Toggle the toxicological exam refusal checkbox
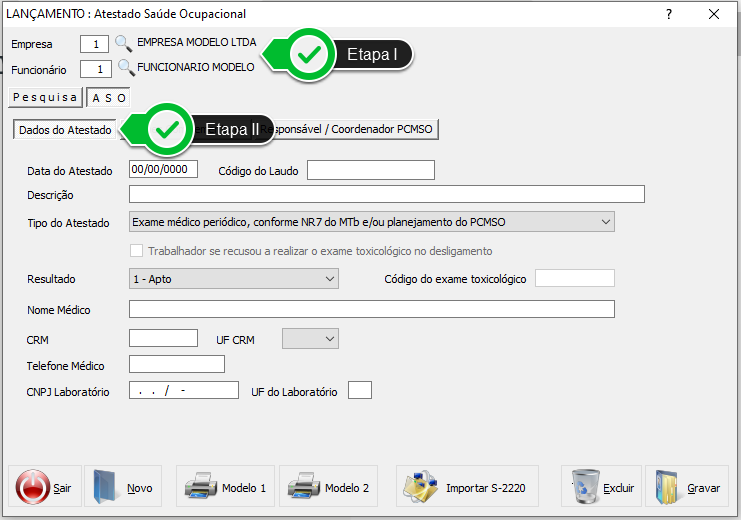741x520 pixels. (x=138, y=251)
